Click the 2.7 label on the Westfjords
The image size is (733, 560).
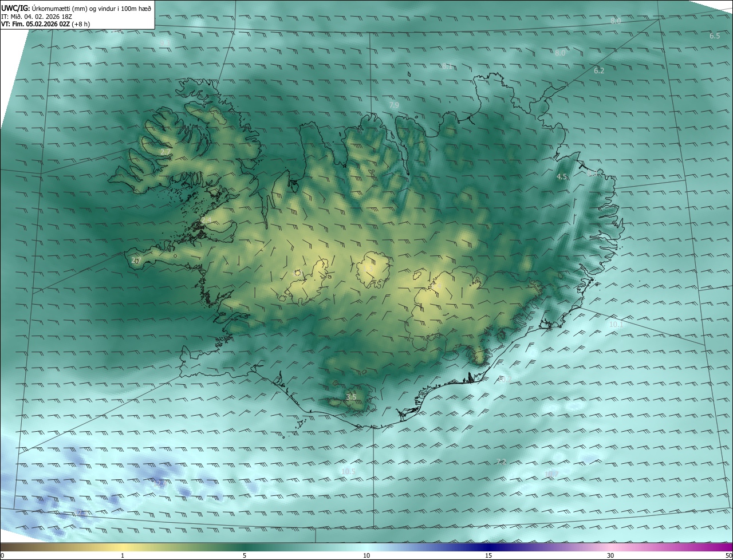[x=165, y=152]
